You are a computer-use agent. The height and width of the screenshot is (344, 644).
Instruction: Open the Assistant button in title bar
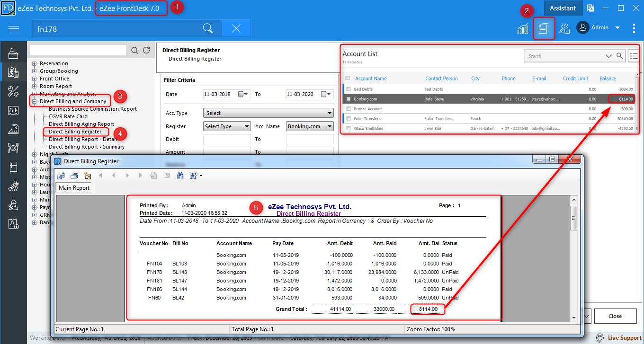563,8
